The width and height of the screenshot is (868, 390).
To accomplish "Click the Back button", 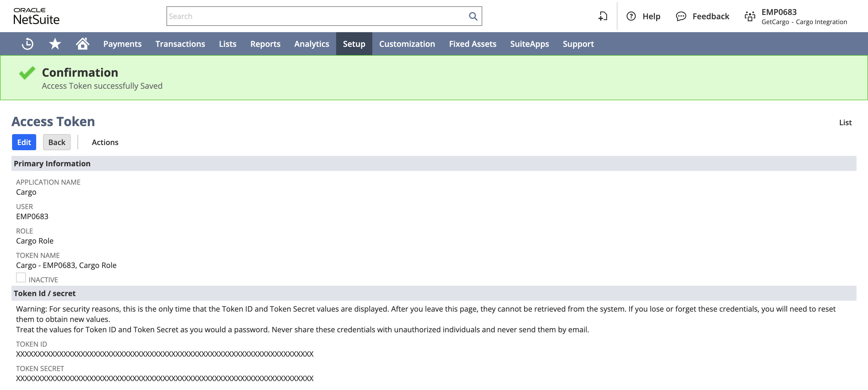I will [x=57, y=142].
